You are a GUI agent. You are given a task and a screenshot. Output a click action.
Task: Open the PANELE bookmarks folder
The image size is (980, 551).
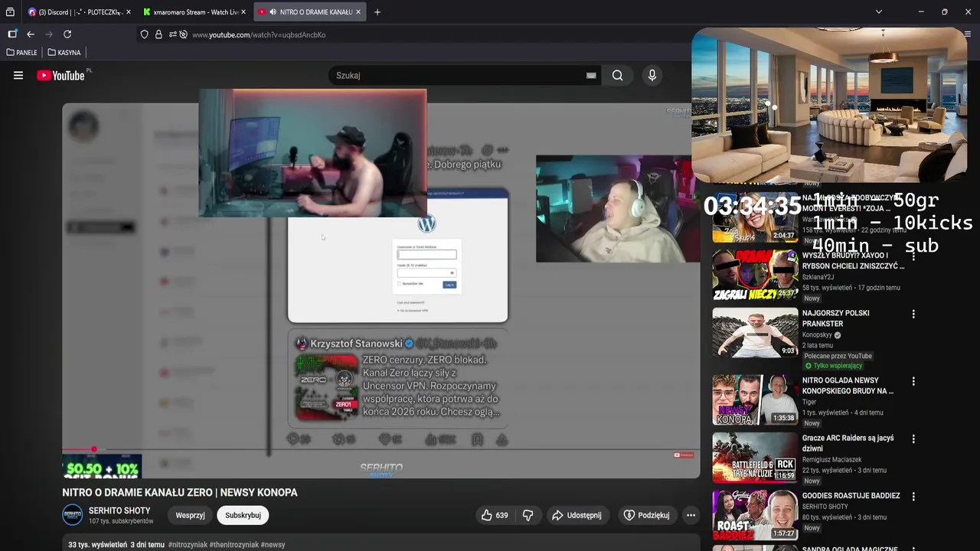tap(21, 53)
